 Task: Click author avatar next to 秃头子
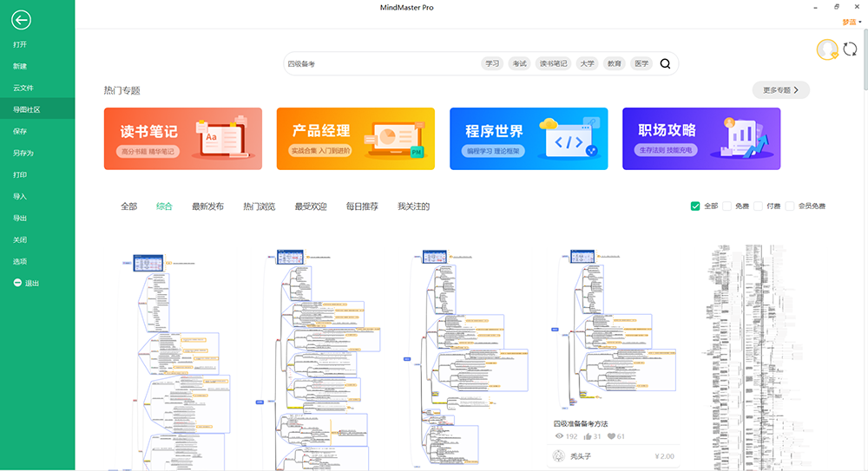(559, 456)
